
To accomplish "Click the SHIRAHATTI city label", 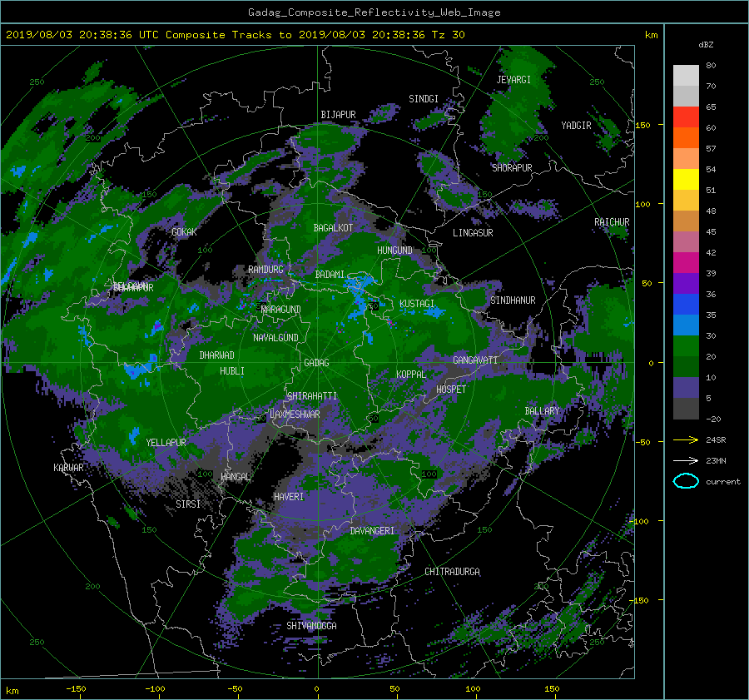I will (x=312, y=396).
